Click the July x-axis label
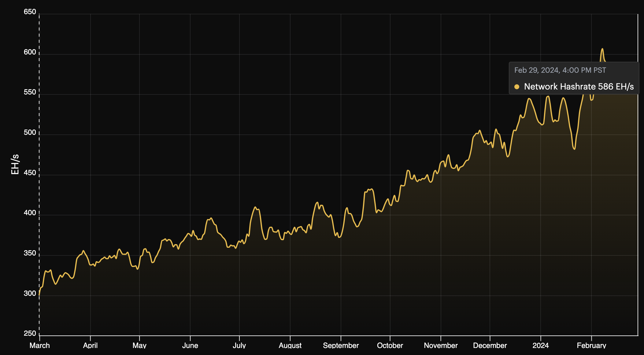Viewport: 644px width, 355px height. (239, 346)
